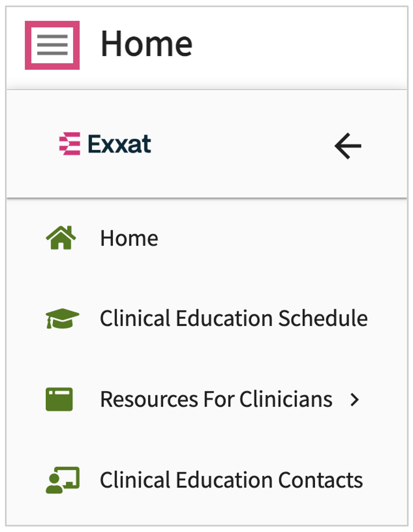Select the Clinical Education Contacts menu entry

[x=231, y=479]
